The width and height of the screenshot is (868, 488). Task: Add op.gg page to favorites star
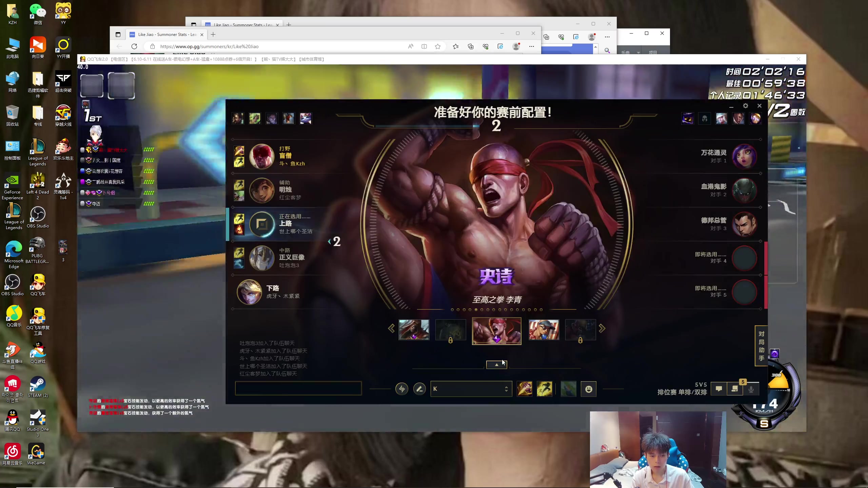point(438,46)
